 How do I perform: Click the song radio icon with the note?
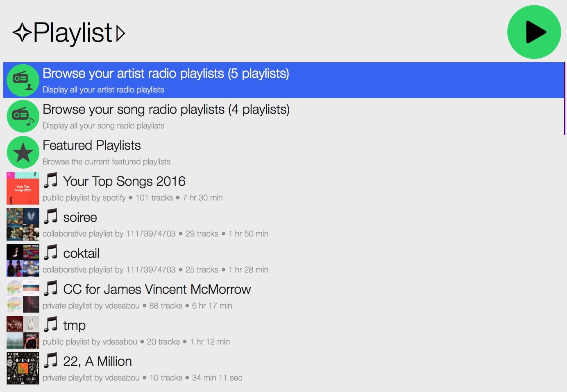[x=23, y=116]
